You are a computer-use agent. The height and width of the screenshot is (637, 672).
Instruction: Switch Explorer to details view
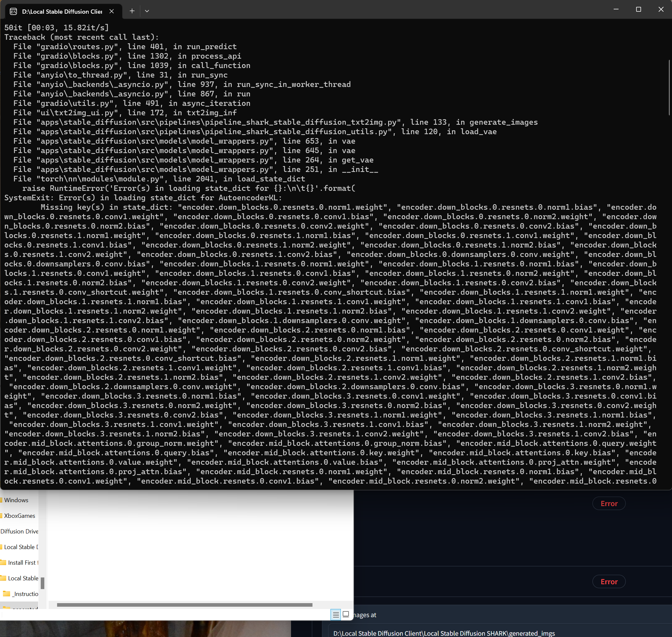click(x=336, y=614)
